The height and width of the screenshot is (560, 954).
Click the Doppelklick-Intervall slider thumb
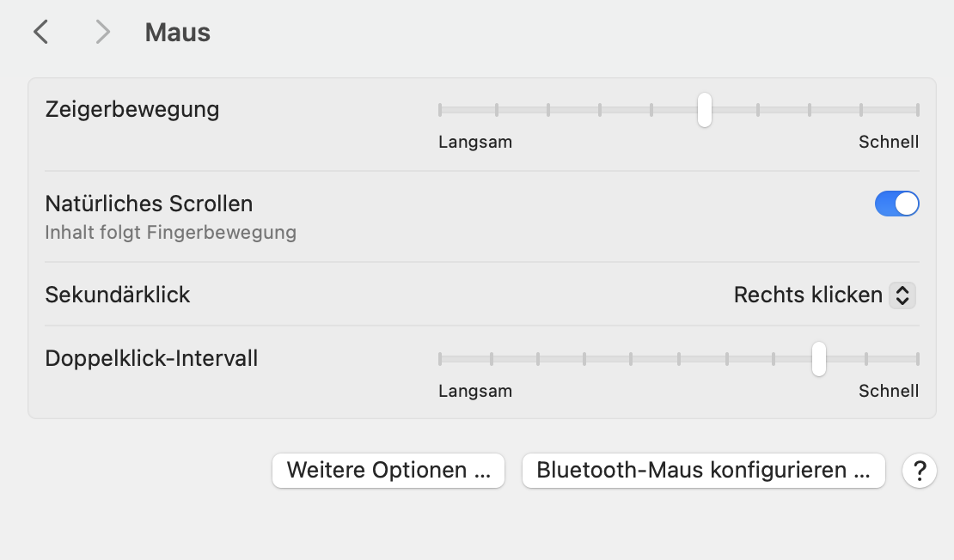[x=819, y=359]
